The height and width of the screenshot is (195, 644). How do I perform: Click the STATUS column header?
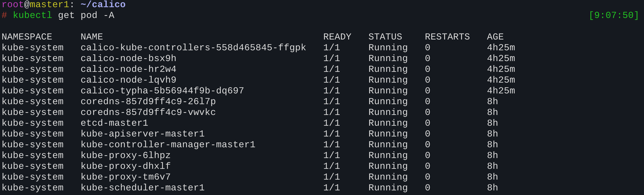click(385, 37)
